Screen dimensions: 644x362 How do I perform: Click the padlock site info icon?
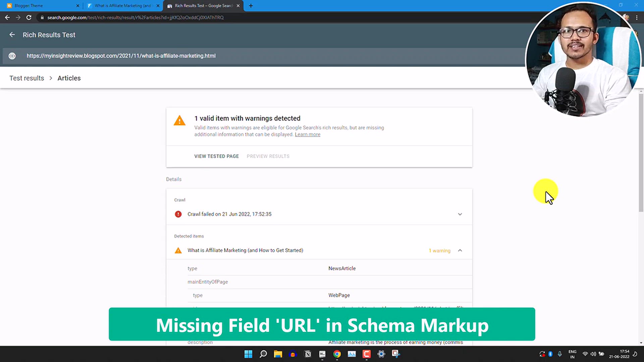coord(42,17)
